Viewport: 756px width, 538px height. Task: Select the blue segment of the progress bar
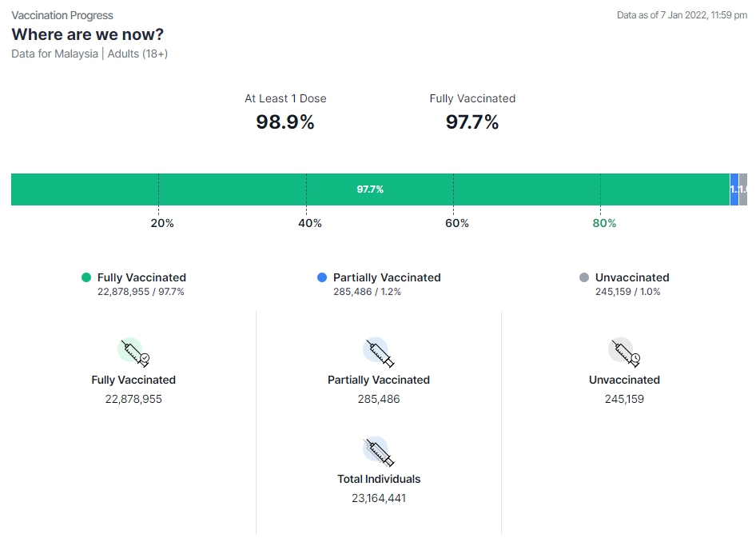tap(734, 189)
